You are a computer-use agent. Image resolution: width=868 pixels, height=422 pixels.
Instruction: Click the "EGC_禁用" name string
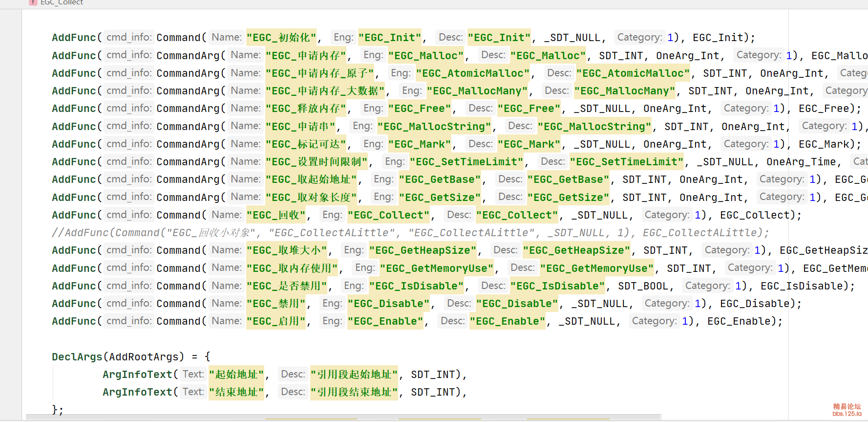click(x=276, y=304)
